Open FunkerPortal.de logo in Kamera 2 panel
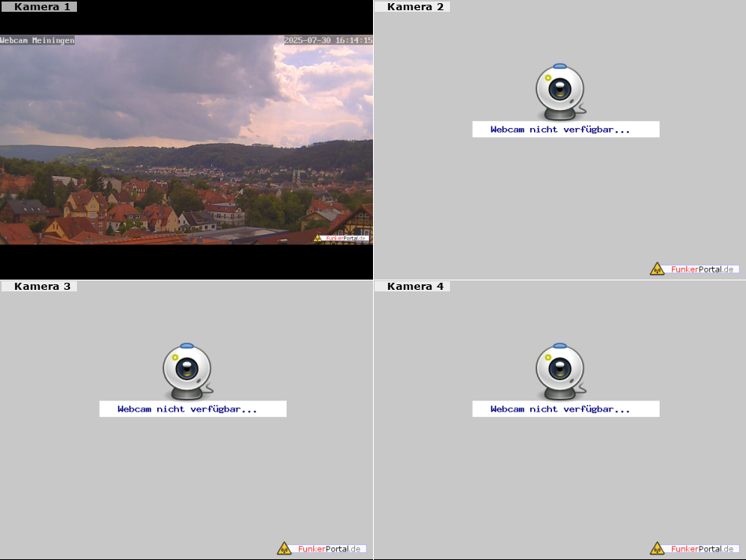This screenshot has height=560, width=746. [694, 269]
